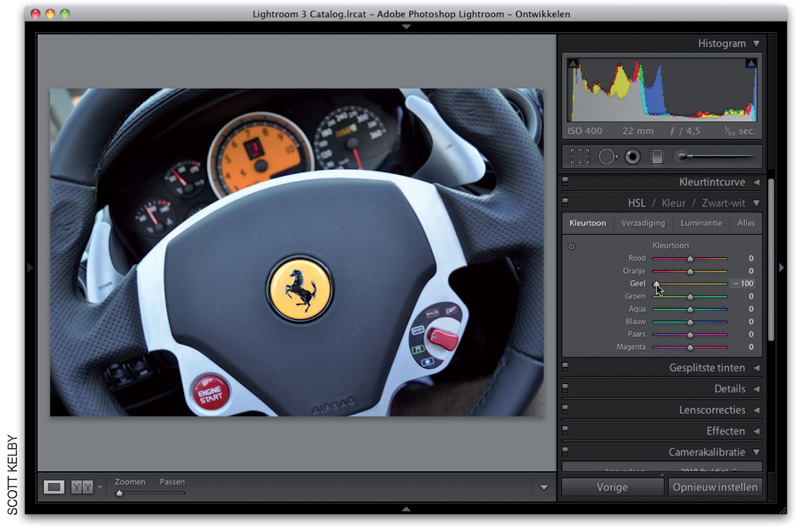Image resolution: width=800 pixels, height=529 pixels.
Task: Click the Opnieuw instellen button
Action: coord(715,487)
